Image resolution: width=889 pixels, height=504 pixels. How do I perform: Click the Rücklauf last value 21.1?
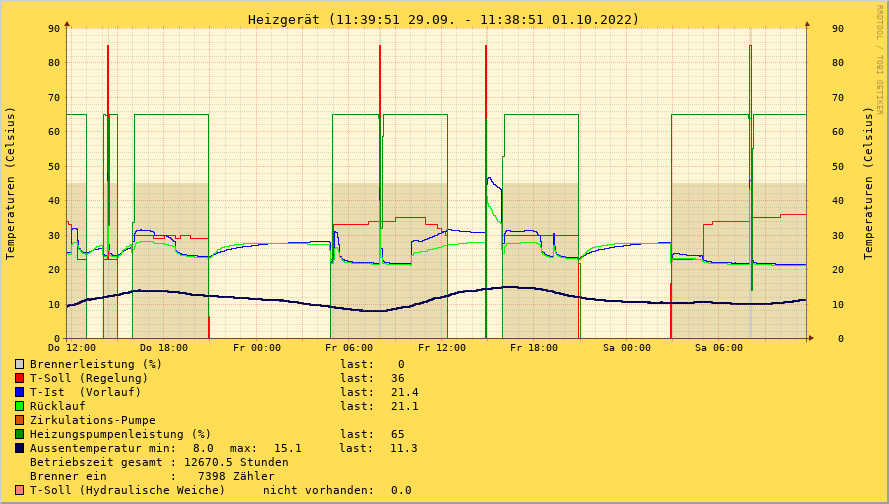coord(405,406)
